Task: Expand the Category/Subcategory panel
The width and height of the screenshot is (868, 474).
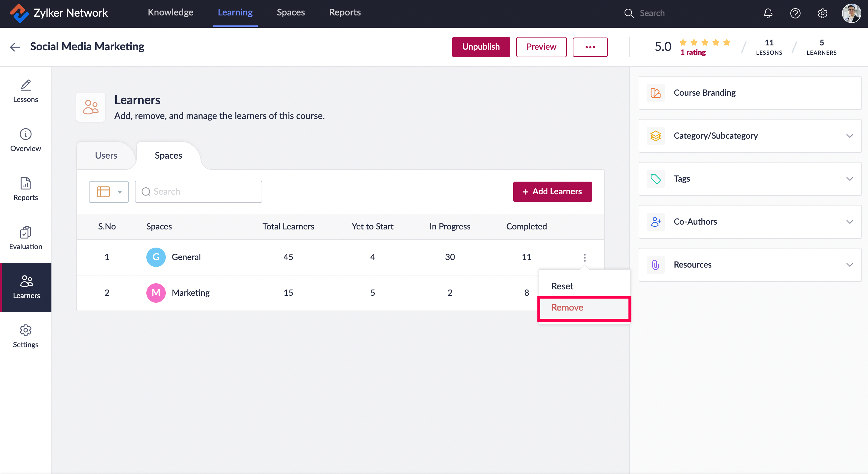Action: coord(750,136)
